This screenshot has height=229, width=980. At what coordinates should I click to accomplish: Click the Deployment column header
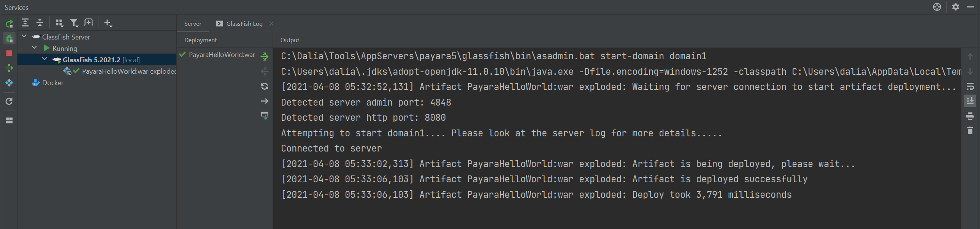pos(200,40)
